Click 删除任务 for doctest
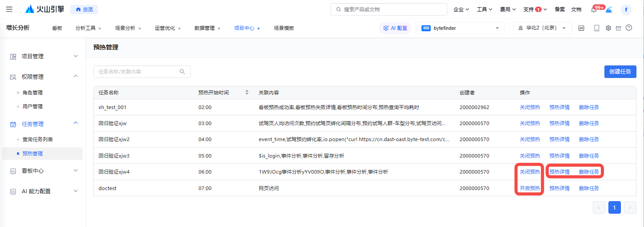 click(589, 188)
